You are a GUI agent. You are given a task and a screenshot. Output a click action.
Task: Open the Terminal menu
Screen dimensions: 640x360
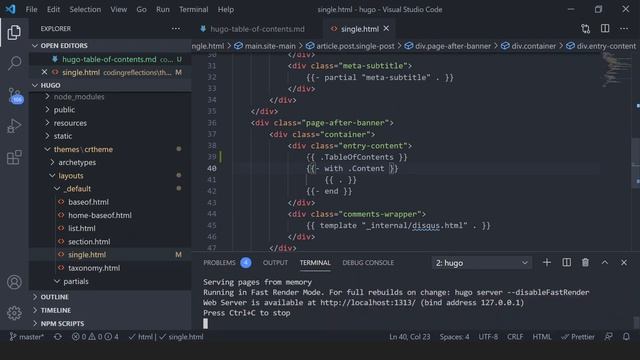193,9
